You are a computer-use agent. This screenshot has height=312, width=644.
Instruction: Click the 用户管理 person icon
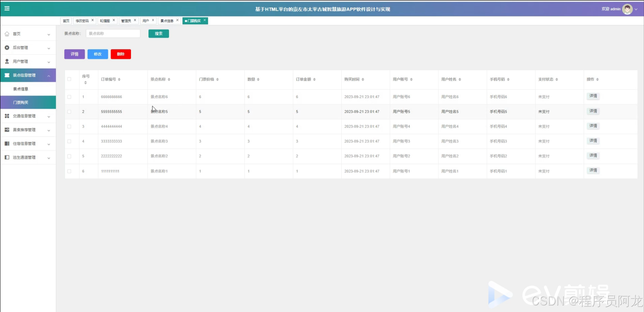pyautogui.click(x=7, y=61)
